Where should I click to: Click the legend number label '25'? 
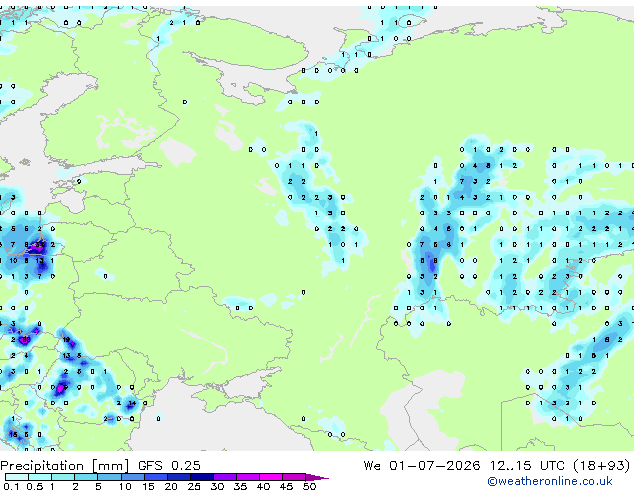tap(194, 486)
